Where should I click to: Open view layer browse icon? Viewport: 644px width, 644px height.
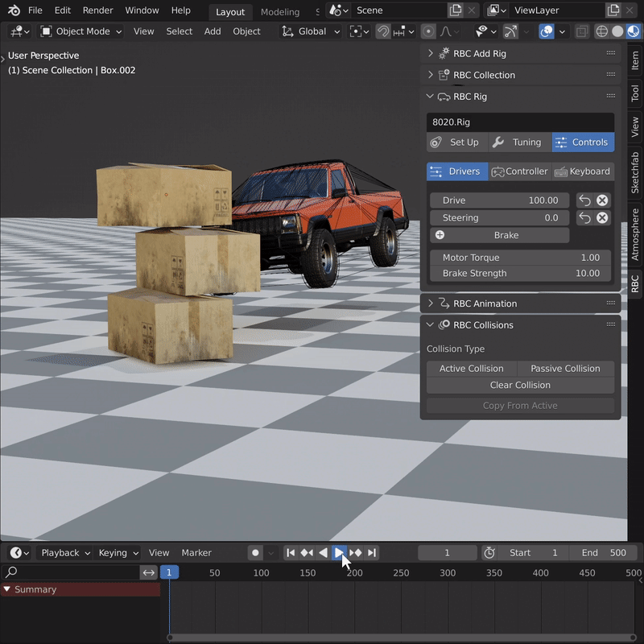(497, 10)
